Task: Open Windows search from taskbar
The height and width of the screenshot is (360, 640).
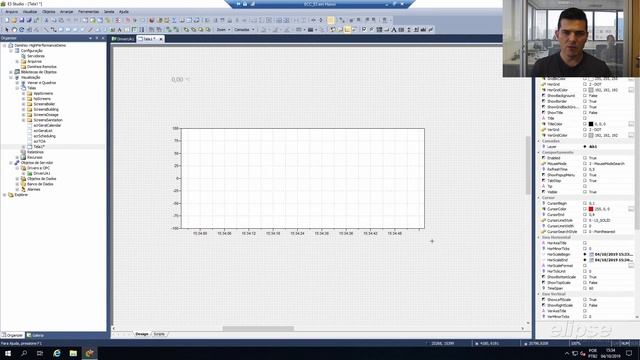Action: click(x=24, y=353)
